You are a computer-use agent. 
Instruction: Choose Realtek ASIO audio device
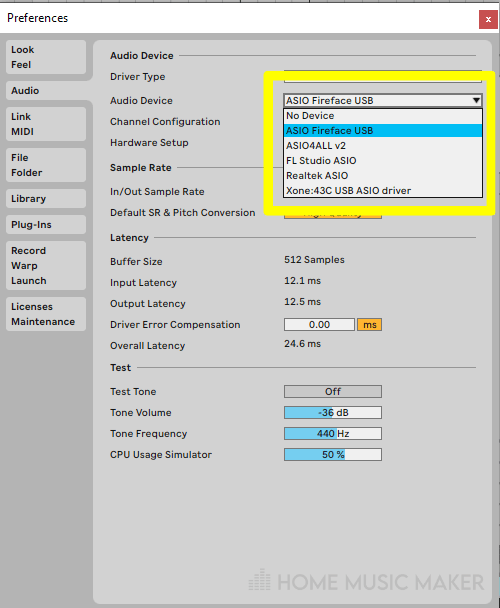(383, 176)
